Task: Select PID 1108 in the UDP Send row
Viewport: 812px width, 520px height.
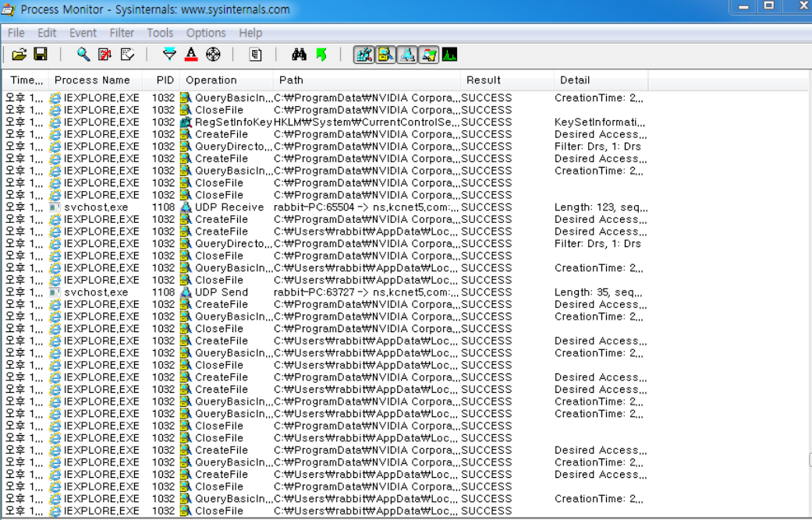Action: click(x=164, y=292)
